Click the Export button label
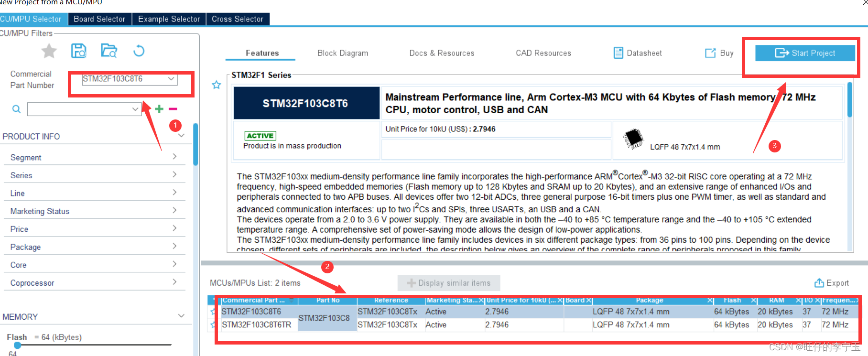868x356 pixels. tap(837, 283)
